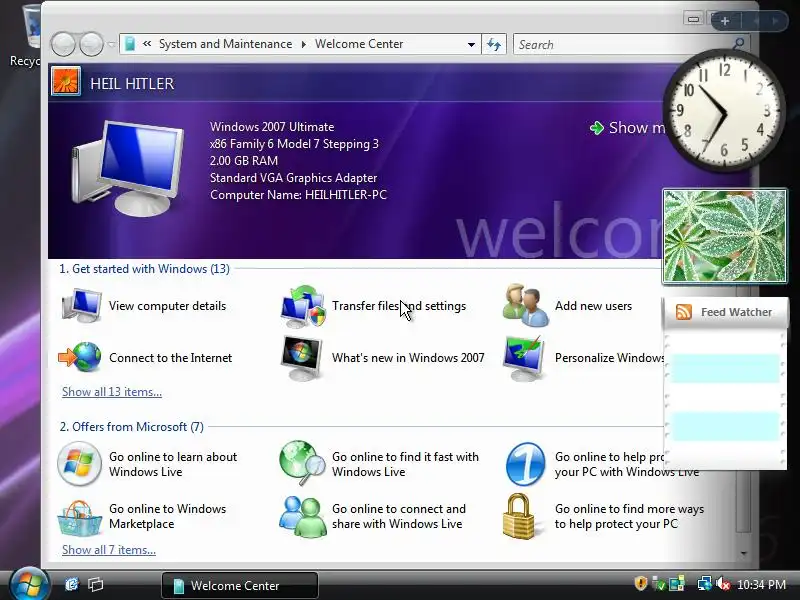The image size is (800, 600).
Task: Click the Back navigation arrow button
Action: tap(63, 44)
